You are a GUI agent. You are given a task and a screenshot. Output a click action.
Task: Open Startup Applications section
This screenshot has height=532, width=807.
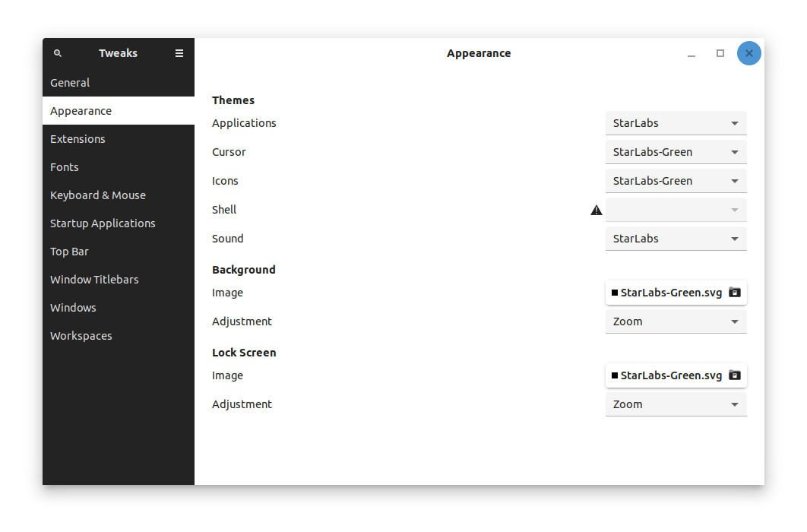click(x=119, y=223)
